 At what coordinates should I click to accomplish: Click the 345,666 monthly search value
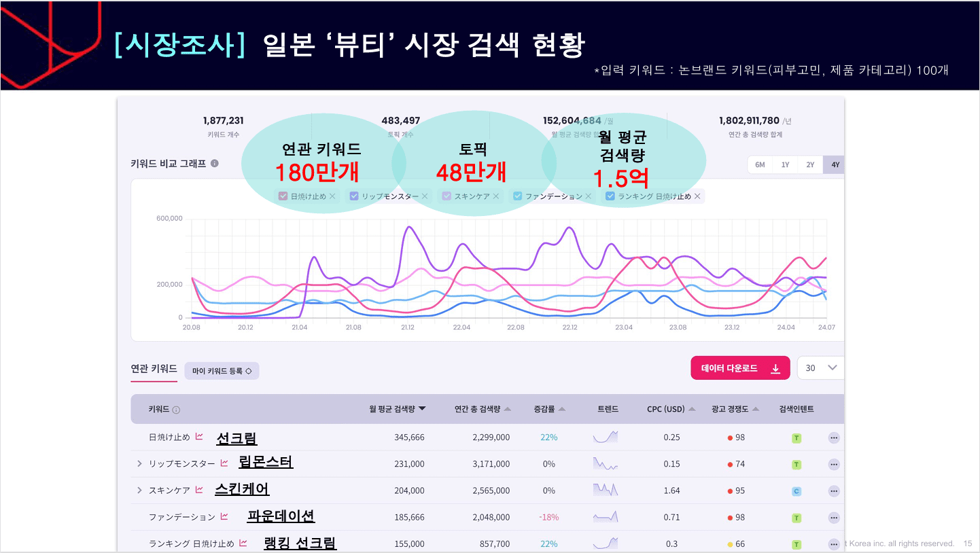pyautogui.click(x=409, y=438)
